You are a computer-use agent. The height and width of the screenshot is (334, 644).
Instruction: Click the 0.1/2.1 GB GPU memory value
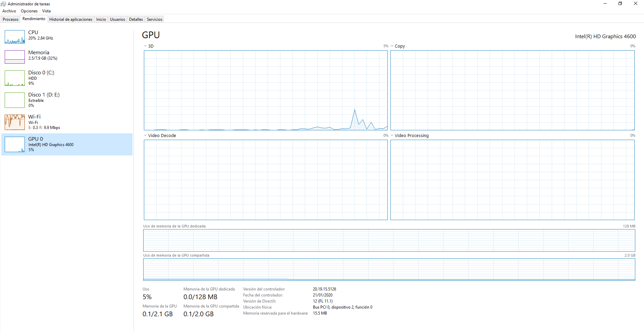point(158,314)
